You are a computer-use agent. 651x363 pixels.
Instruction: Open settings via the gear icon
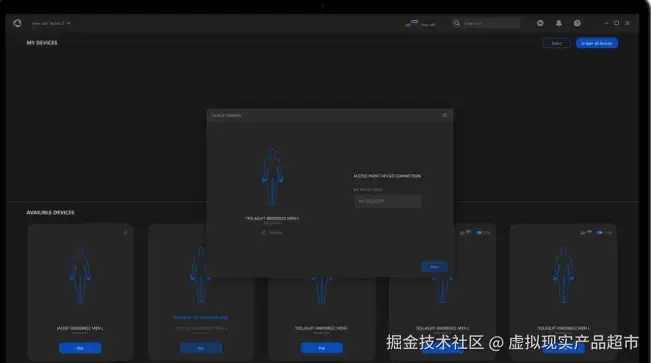540,23
